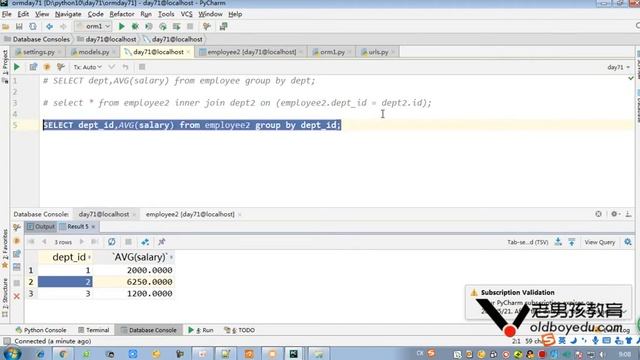The image size is (640, 360).
Task: Open the Tx: Auto transaction mode dropdown
Action: (x=87, y=67)
